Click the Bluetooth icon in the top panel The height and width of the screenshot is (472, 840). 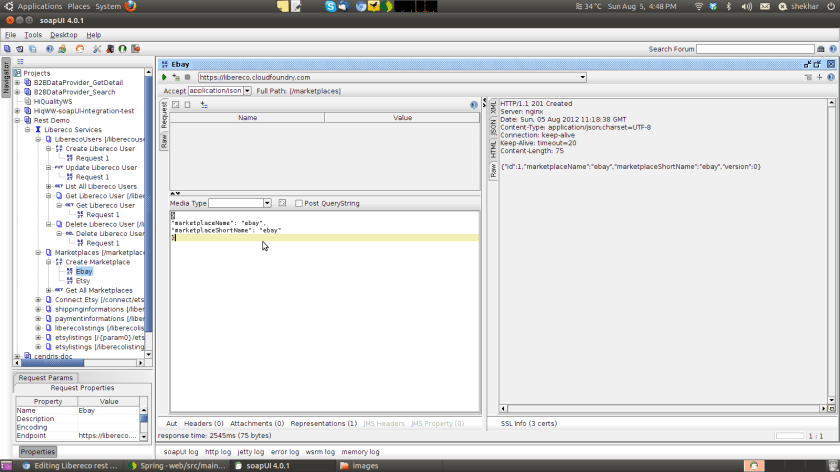click(x=729, y=6)
